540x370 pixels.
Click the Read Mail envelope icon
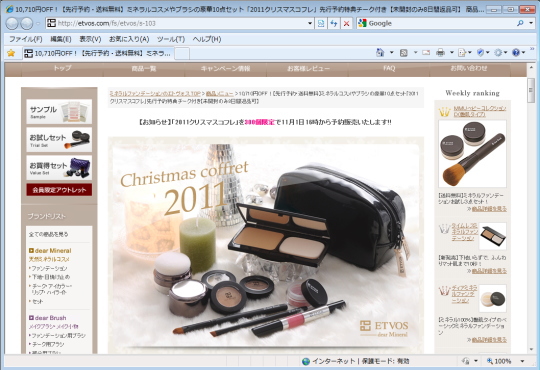[x=426, y=53]
